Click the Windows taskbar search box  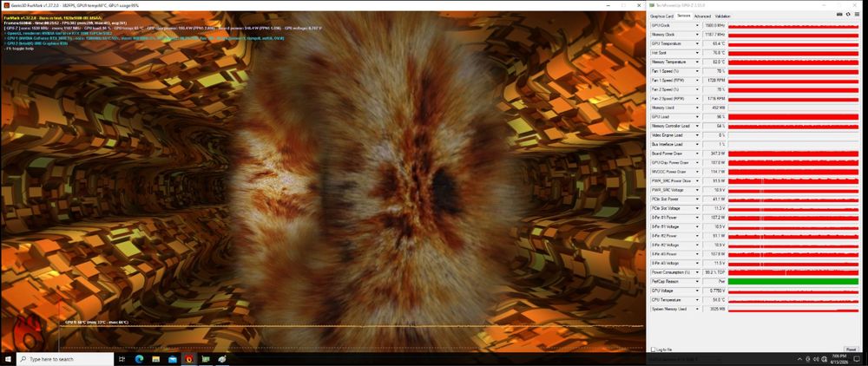click(65, 359)
